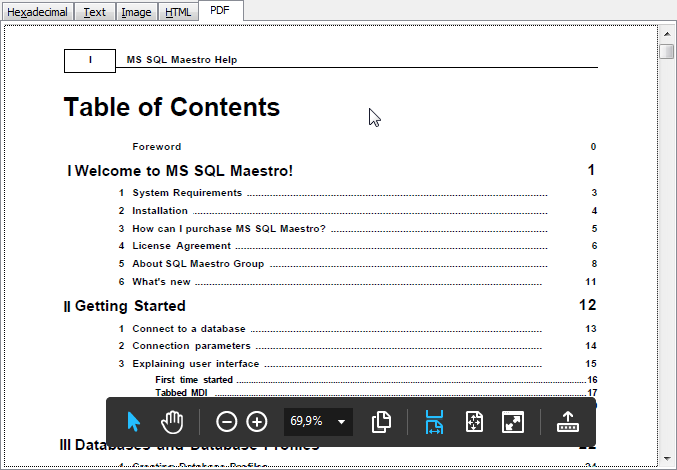Toggle fit one full page view
This screenshot has height=470, width=677.
click(474, 422)
